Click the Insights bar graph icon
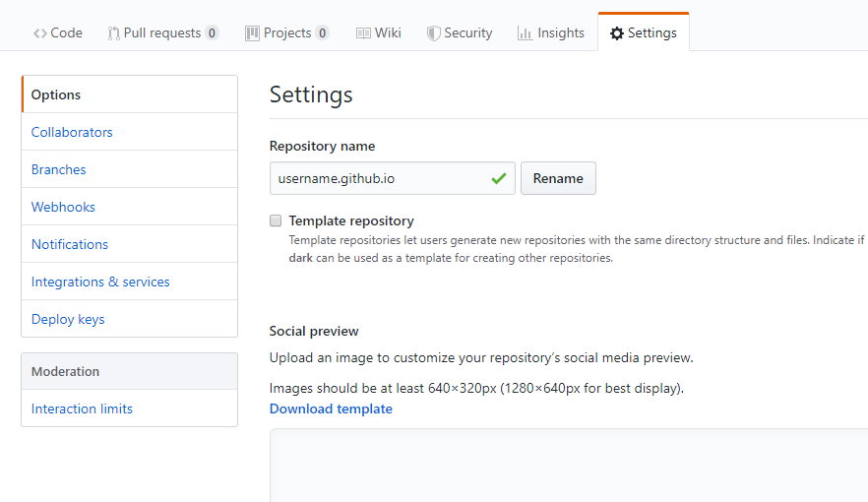Viewport: 868px width, 502px height. coord(525,33)
